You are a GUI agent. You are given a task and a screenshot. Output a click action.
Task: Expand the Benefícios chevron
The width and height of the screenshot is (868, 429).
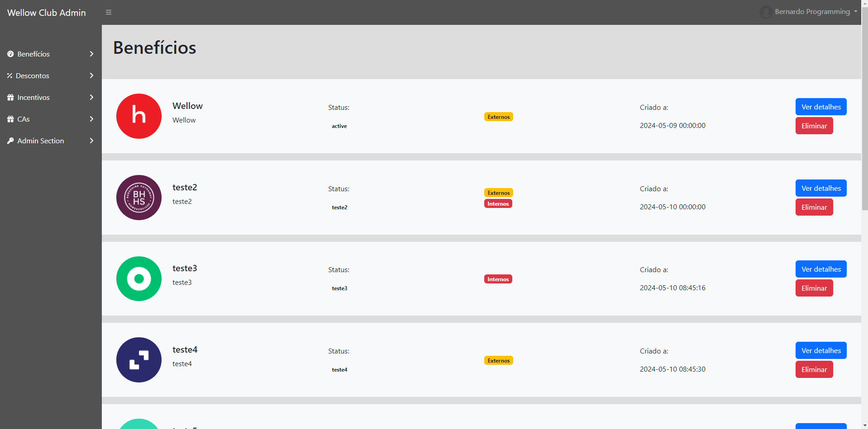pyautogui.click(x=91, y=54)
